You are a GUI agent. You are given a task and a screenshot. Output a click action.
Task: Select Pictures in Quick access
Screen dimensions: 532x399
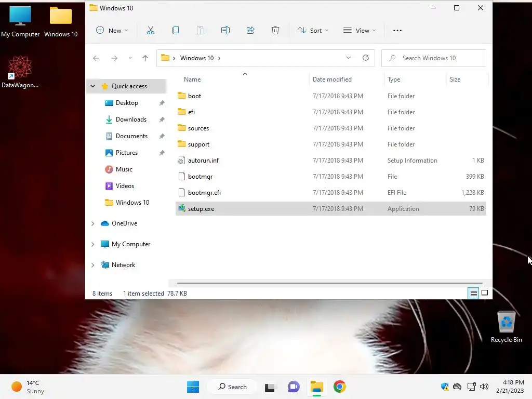[x=127, y=153]
